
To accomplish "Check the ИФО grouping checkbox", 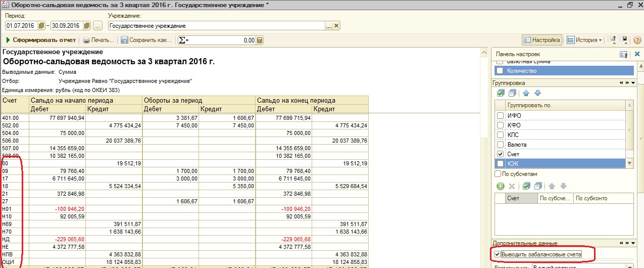I will 500,115.
